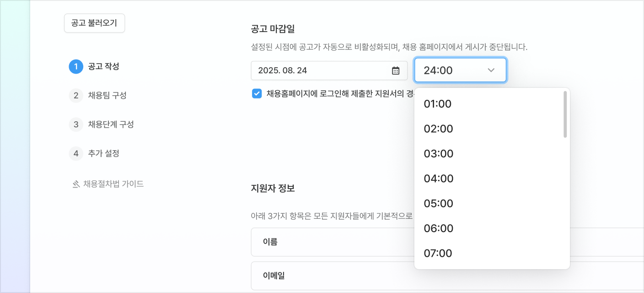
Task: Select the 04:00 time option
Action: (x=439, y=178)
